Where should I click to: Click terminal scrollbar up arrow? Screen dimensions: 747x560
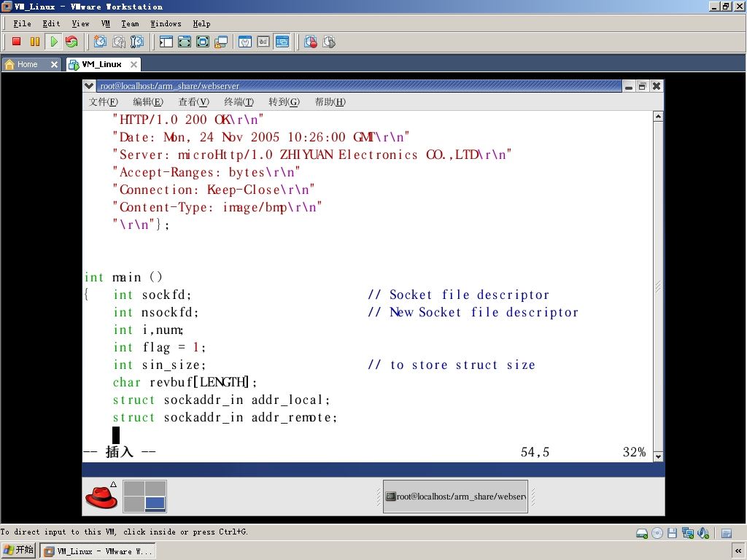(x=658, y=116)
